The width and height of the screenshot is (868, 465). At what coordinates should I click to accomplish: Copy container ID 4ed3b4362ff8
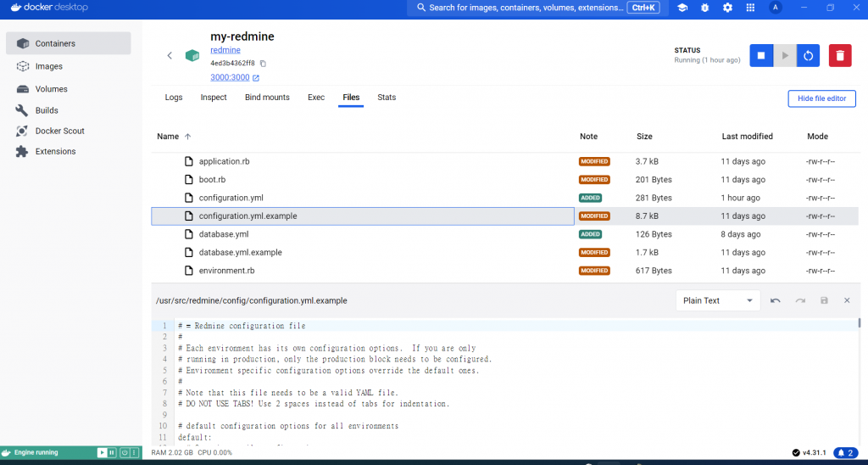click(x=263, y=63)
